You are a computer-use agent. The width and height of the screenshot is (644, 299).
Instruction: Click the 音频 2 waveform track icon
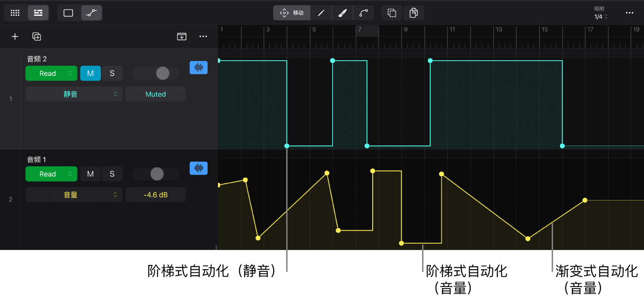pos(199,68)
